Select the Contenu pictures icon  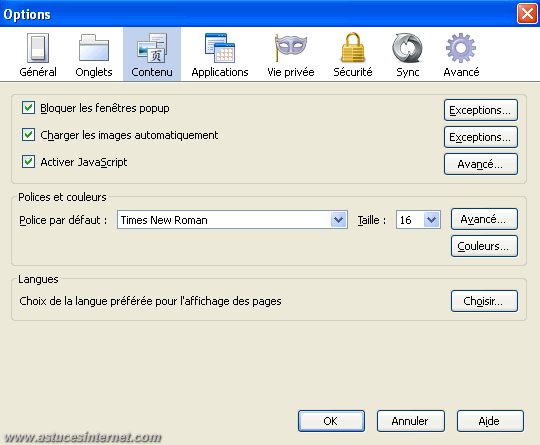pos(152,48)
